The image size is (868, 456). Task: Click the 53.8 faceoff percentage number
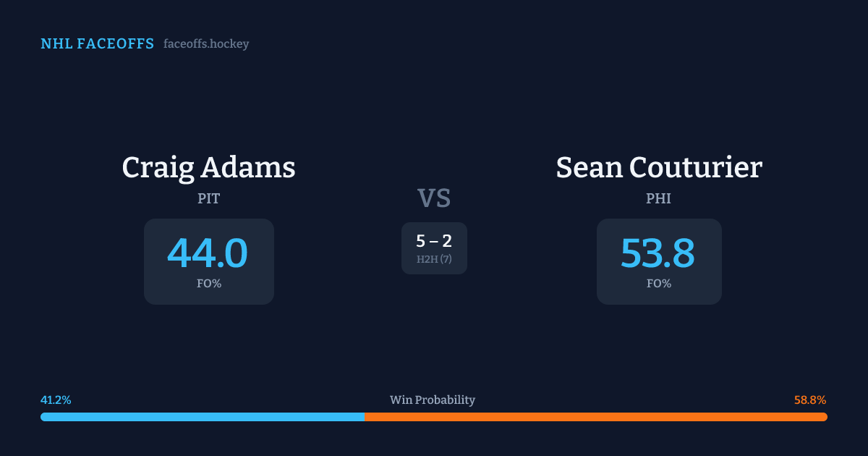click(658, 253)
